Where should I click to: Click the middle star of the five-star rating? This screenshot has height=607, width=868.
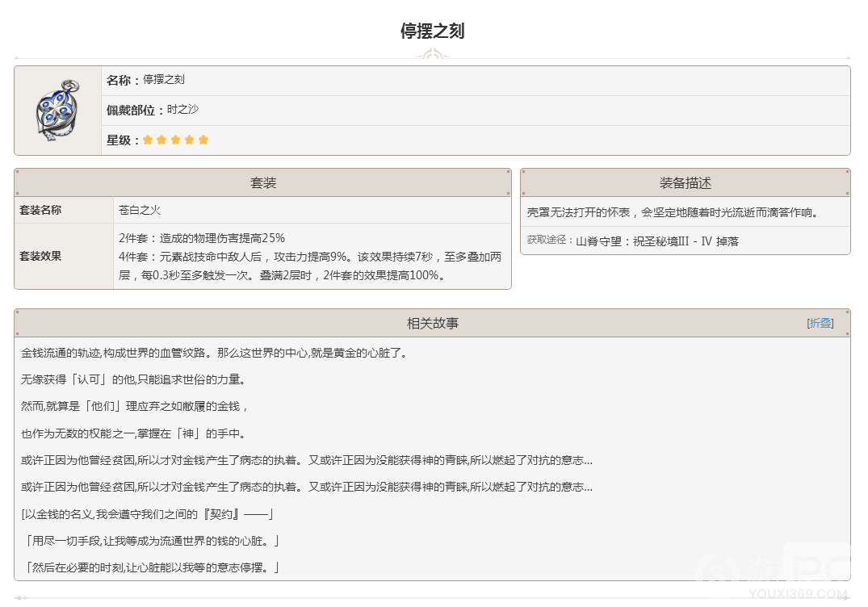[x=176, y=139]
